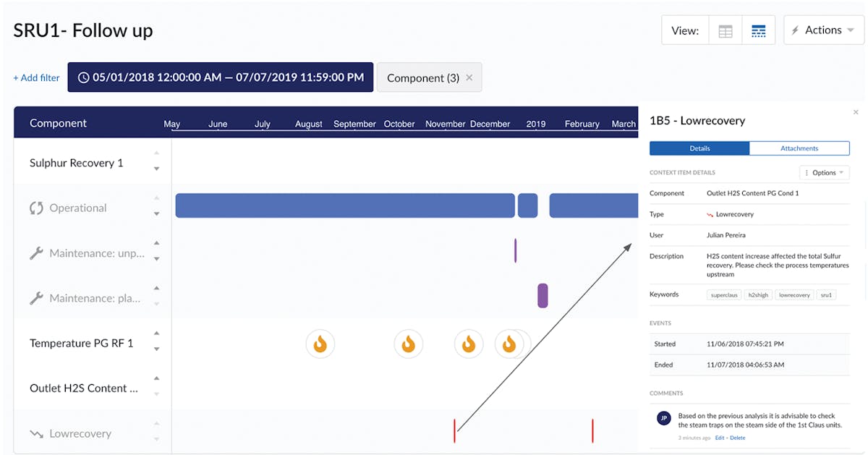The width and height of the screenshot is (868, 455).
Task: Select the Details tab
Action: click(x=699, y=148)
